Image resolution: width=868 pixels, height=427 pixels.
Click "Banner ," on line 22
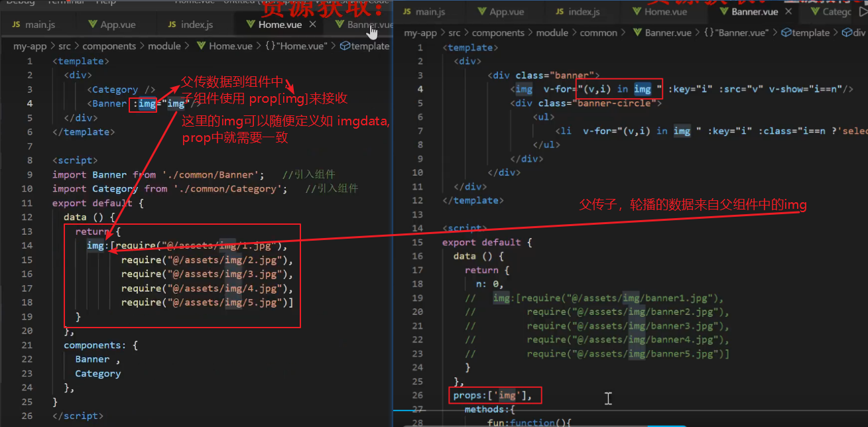tap(97, 359)
